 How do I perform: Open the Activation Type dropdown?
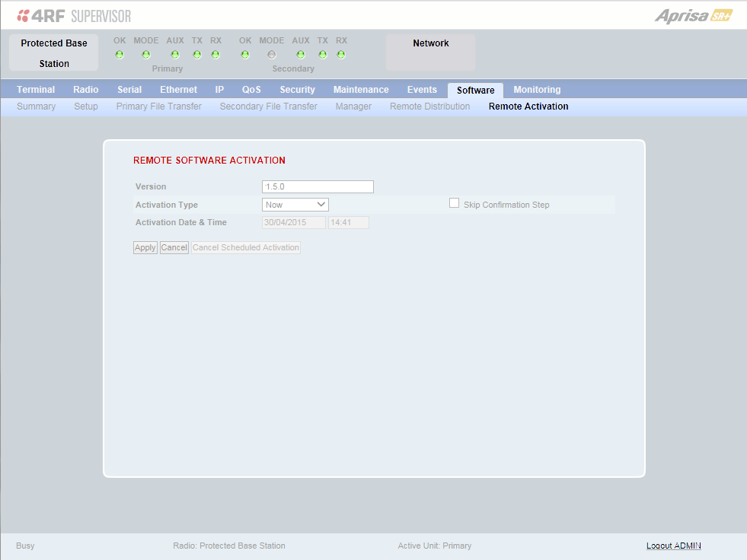[x=295, y=205]
